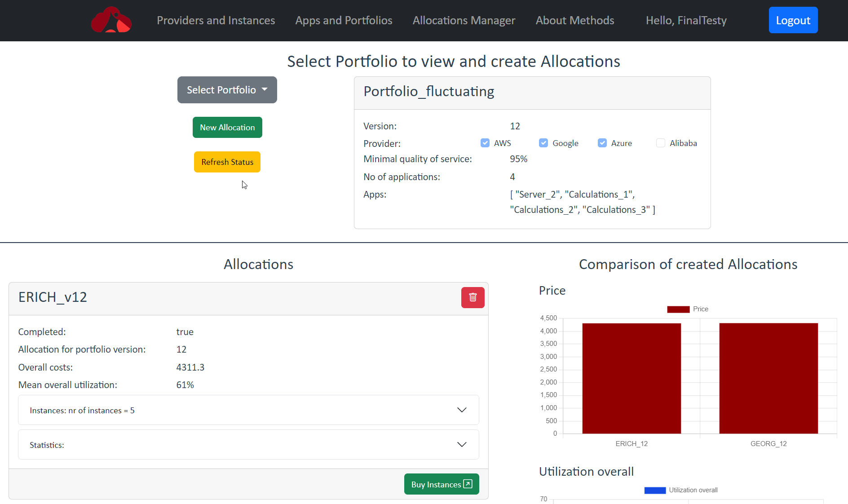Image resolution: width=848 pixels, height=504 pixels.
Task: Expand the Instances section chevron
Action: click(462, 410)
